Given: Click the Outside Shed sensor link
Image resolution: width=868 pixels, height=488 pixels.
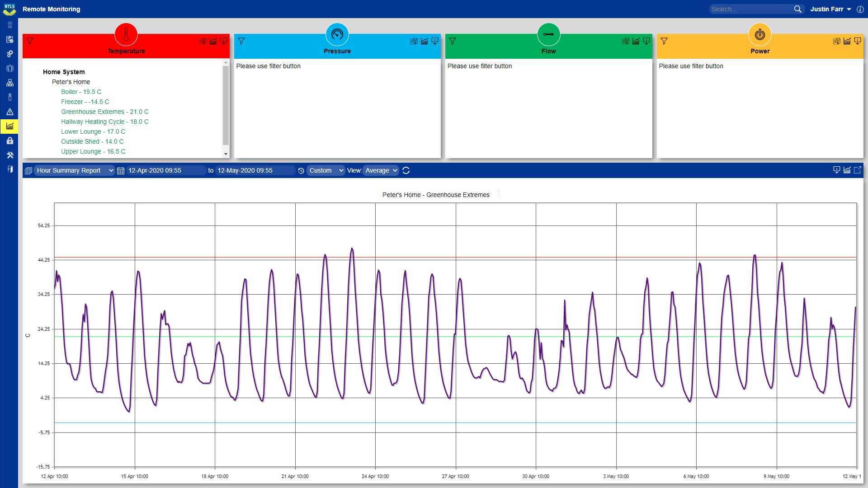Looking at the screenshot, I should pyautogui.click(x=92, y=141).
